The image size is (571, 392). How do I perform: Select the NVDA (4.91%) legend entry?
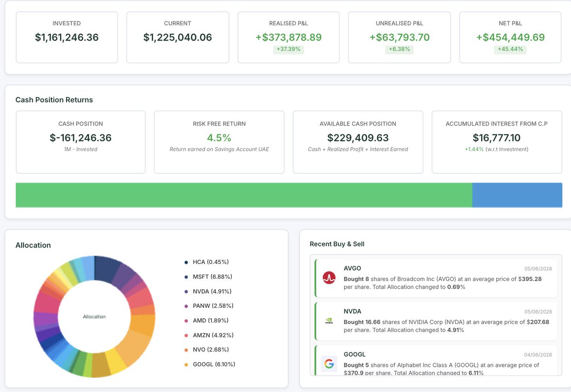point(208,292)
